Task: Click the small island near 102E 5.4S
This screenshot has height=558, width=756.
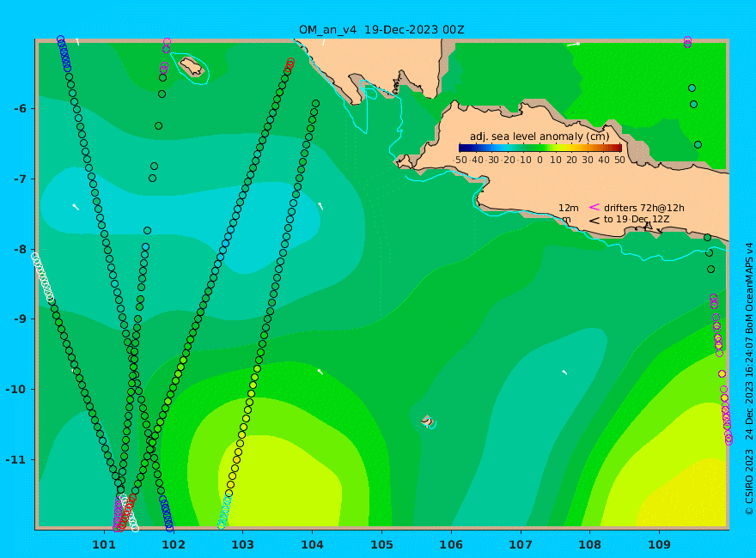Action: click(192, 66)
